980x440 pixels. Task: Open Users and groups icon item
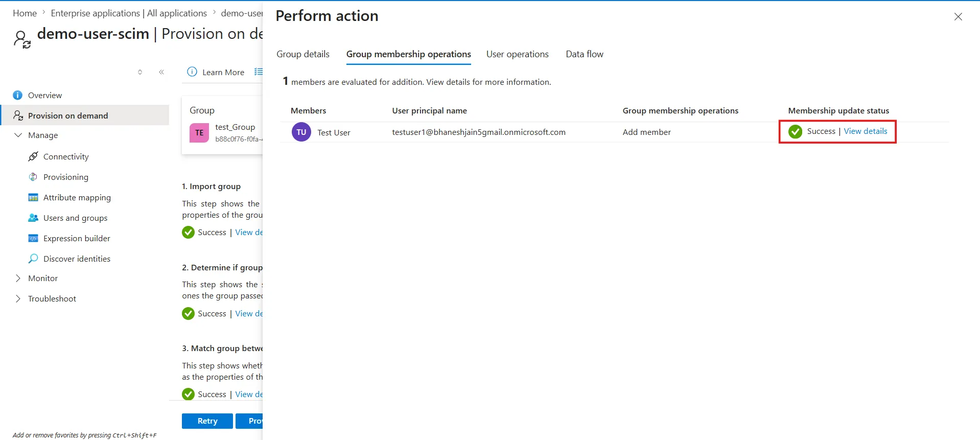coord(33,218)
